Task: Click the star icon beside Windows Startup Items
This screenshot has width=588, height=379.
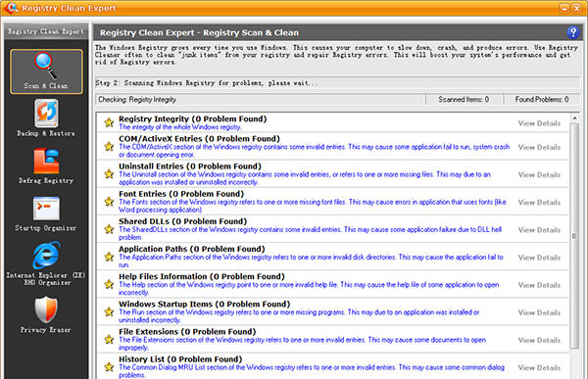Action: point(109,311)
